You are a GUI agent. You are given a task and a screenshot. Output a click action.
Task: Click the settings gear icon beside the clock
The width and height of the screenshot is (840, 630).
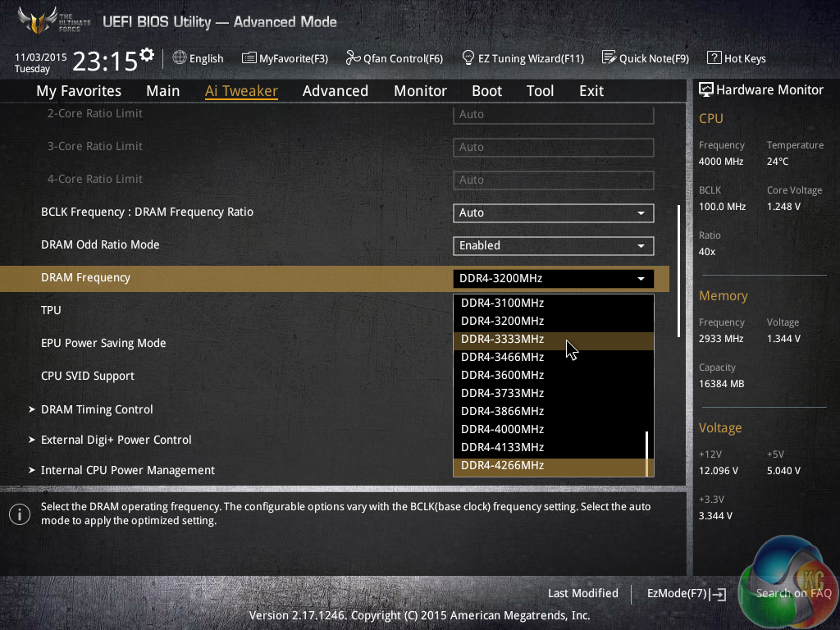pos(147,55)
